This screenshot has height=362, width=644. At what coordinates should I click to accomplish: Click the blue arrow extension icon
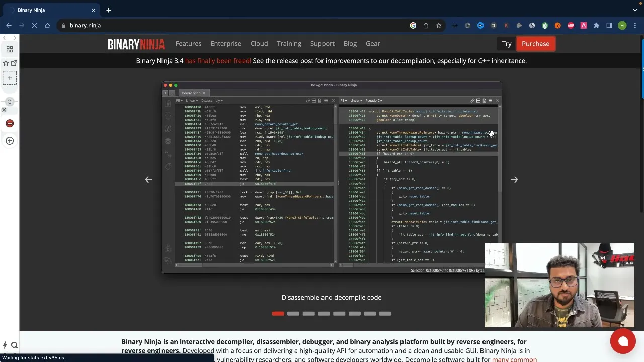click(x=480, y=25)
